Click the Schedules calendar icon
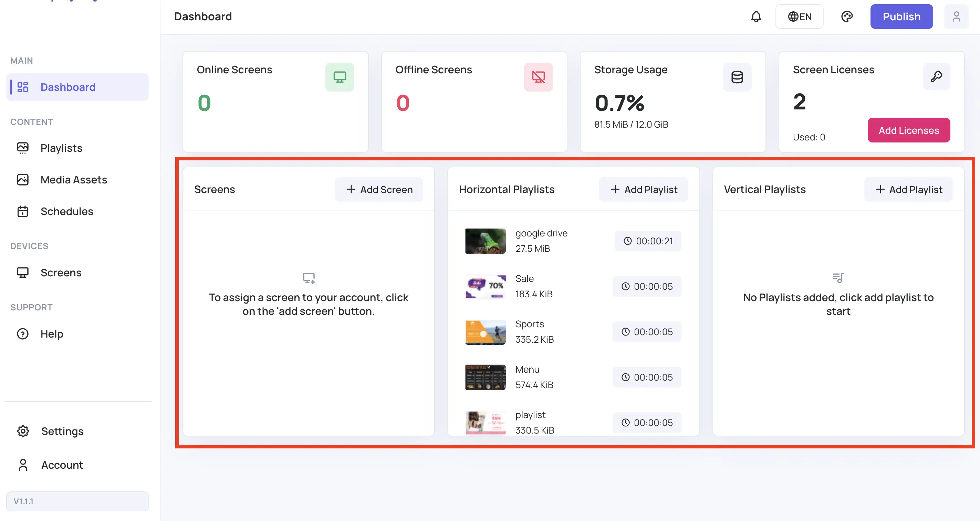Image resolution: width=980 pixels, height=521 pixels. click(23, 211)
